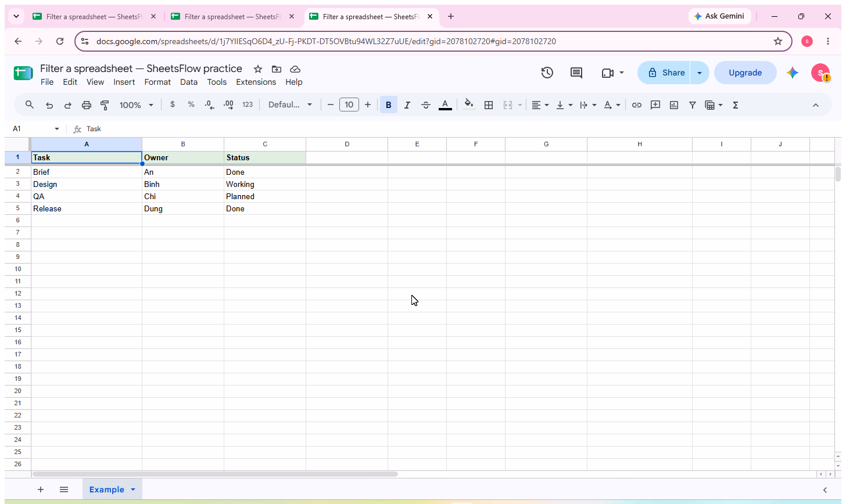Open the text color picker

point(445,105)
